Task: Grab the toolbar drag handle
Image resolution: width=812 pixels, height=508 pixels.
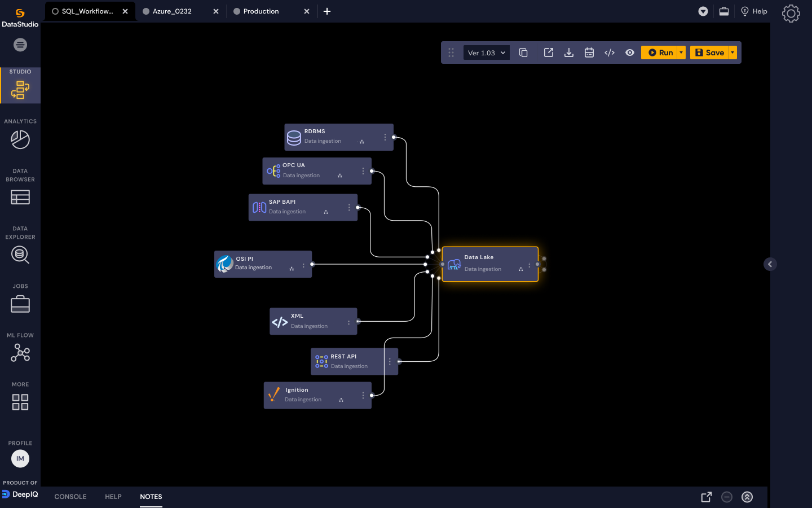Action: coord(451,52)
